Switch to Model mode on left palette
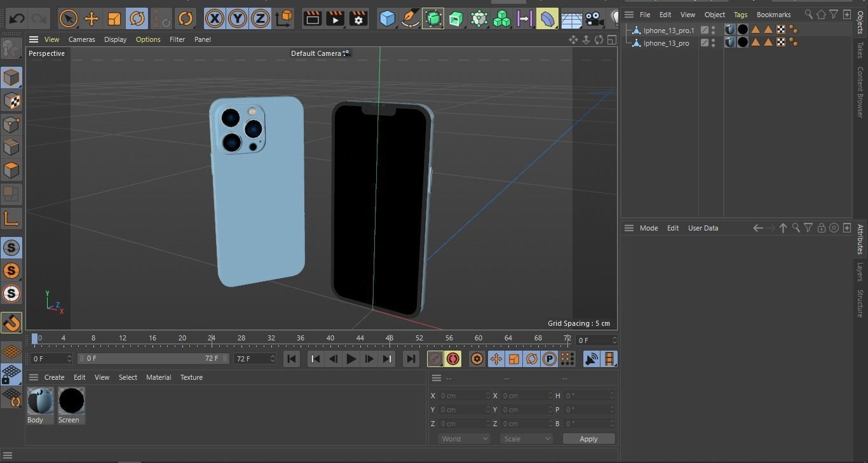Screen dimensions: 868x463 11,77
